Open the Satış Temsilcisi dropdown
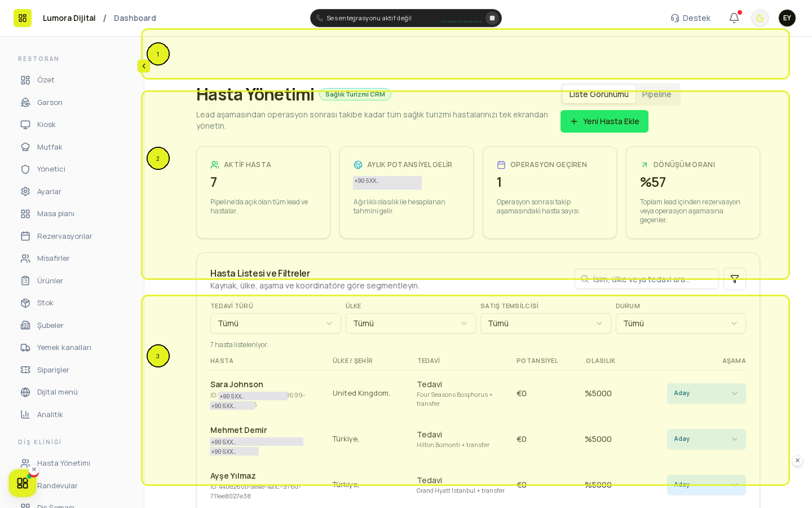812x508 pixels. click(546, 323)
